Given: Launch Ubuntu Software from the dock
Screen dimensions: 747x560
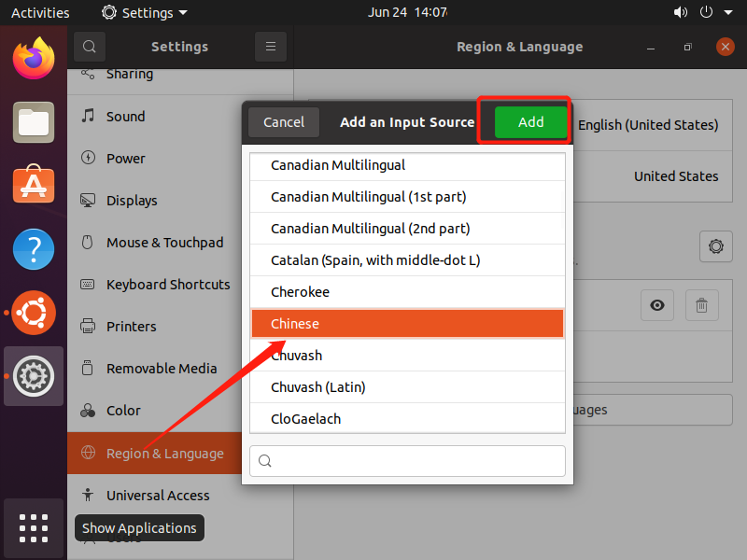Looking at the screenshot, I should tap(34, 185).
